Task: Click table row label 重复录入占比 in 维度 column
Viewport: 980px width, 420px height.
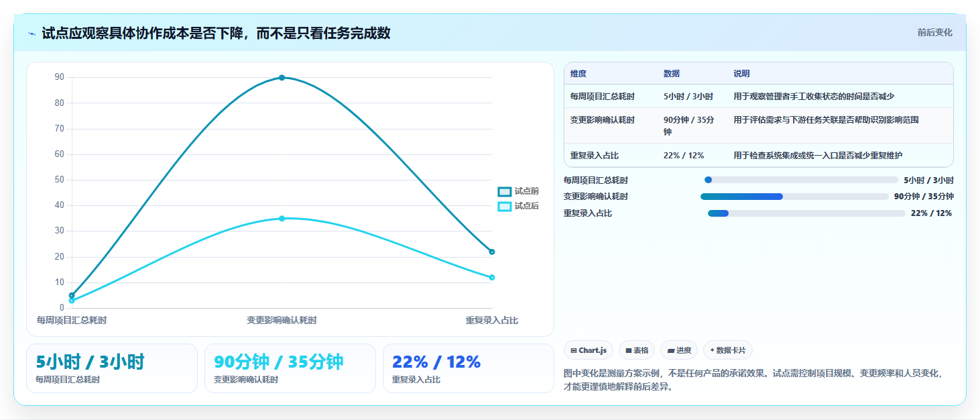Action: coord(595,156)
